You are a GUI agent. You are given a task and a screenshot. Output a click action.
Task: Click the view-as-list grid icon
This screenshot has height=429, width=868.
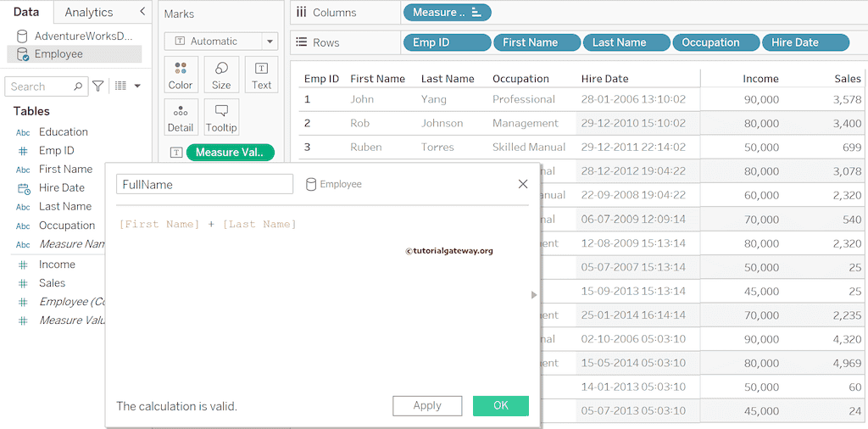(120, 86)
